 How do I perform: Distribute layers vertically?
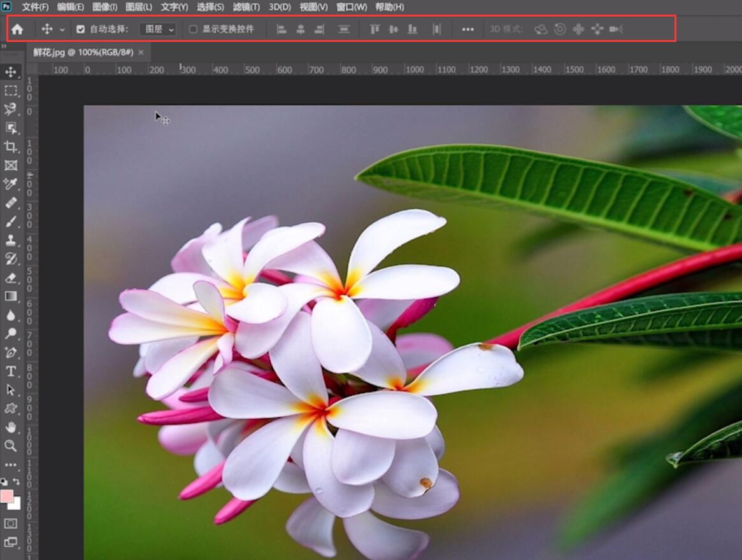[x=344, y=29]
